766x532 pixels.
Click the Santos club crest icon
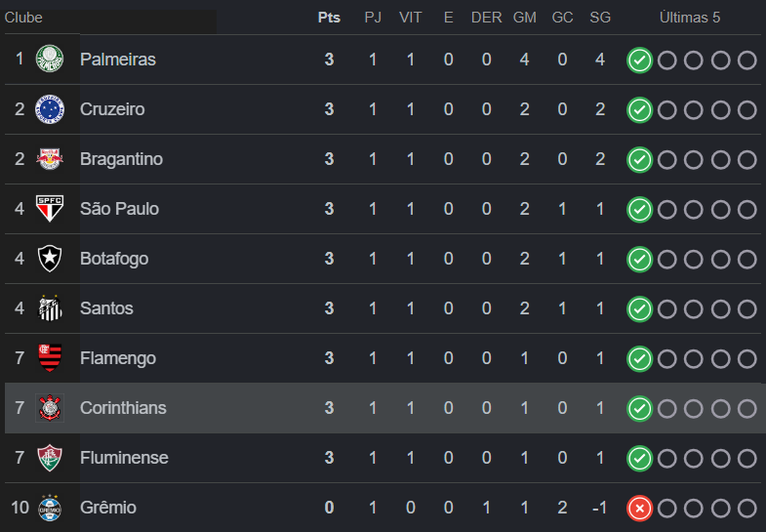(49, 308)
